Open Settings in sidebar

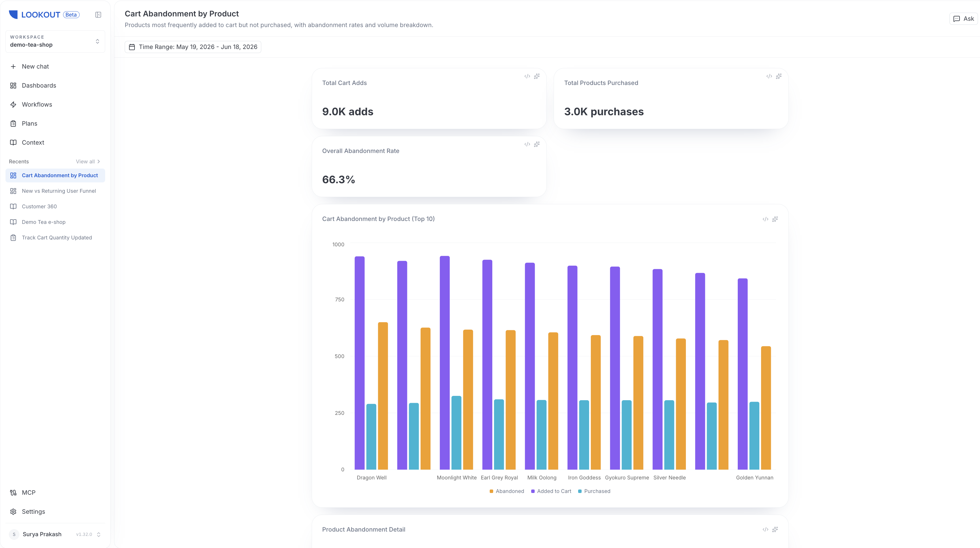[55, 512]
